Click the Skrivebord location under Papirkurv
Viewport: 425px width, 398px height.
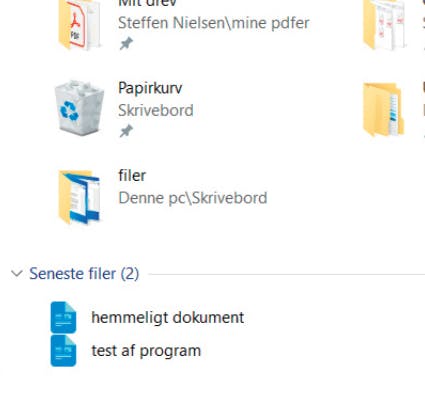[156, 110]
